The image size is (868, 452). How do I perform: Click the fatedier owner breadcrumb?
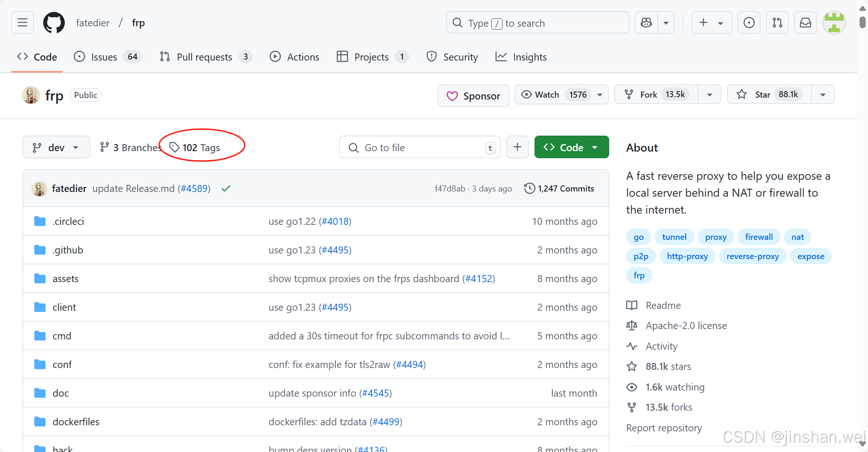pyautogui.click(x=93, y=23)
